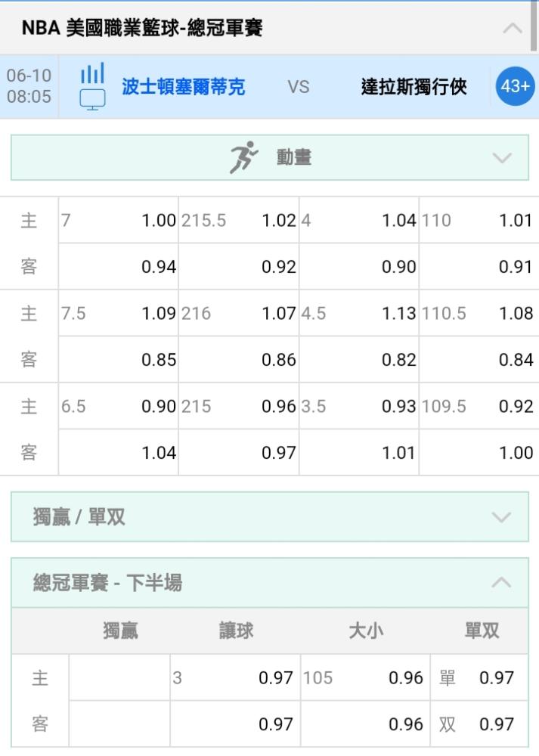Select odds 0.91 under total 110

(479, 267)
